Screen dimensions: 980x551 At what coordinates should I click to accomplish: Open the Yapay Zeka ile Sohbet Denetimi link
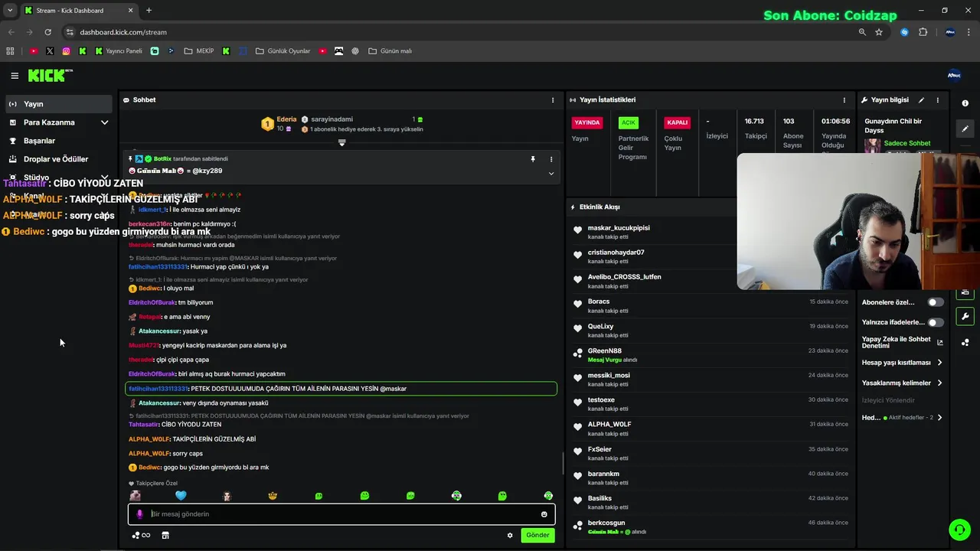[897, 343]
